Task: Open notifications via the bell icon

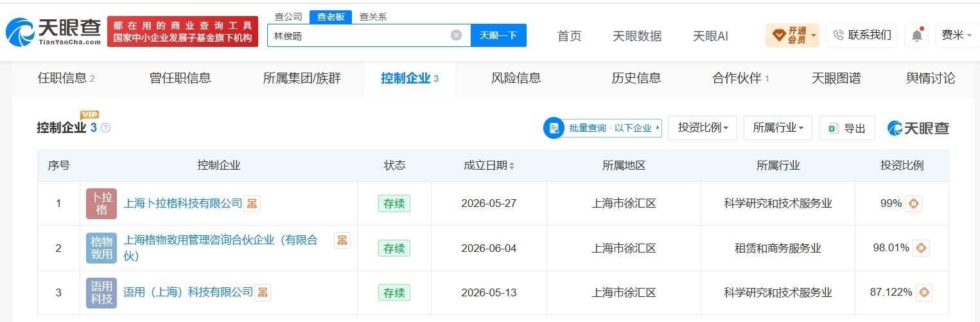Action: tap(917, 35)
